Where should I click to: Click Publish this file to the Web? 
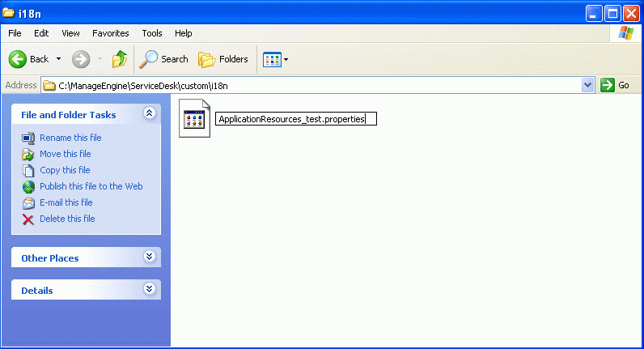tap(91, 186)
